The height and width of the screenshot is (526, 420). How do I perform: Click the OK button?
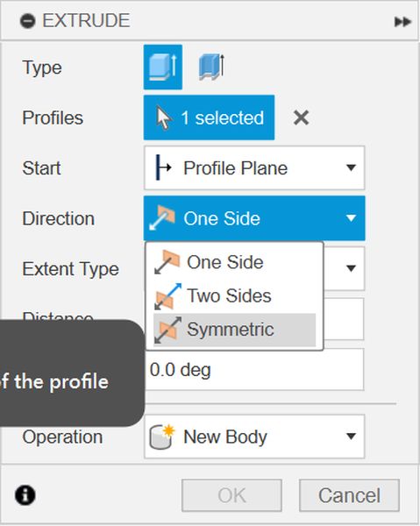231,495
